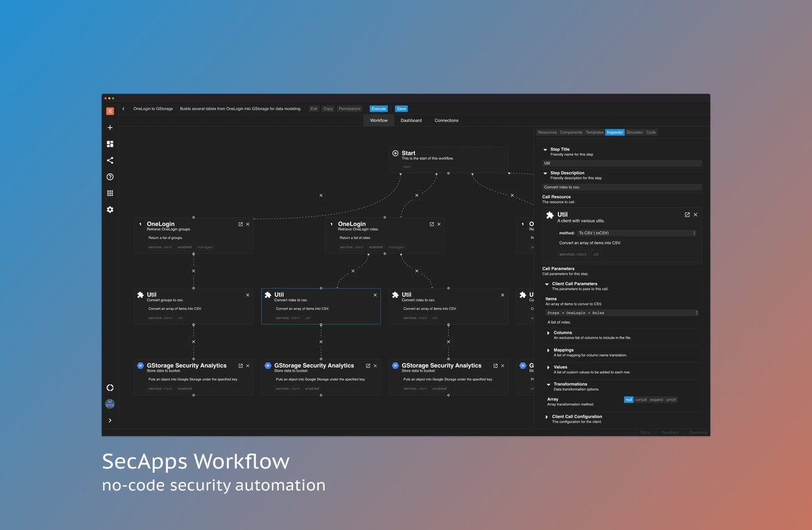The image size is (812, 530).
Task: Select unroll array transformation method
Action: coord(671,400)
